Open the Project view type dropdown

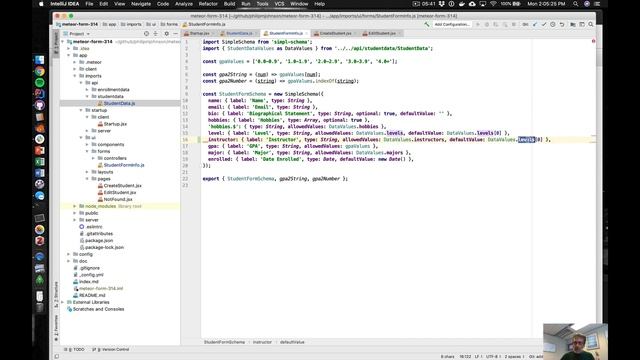pos(79,33)
